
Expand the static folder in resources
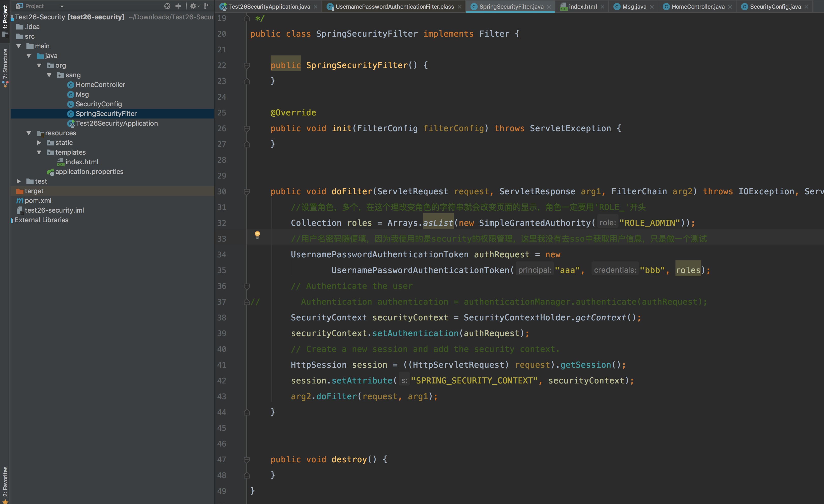(39, 143)
